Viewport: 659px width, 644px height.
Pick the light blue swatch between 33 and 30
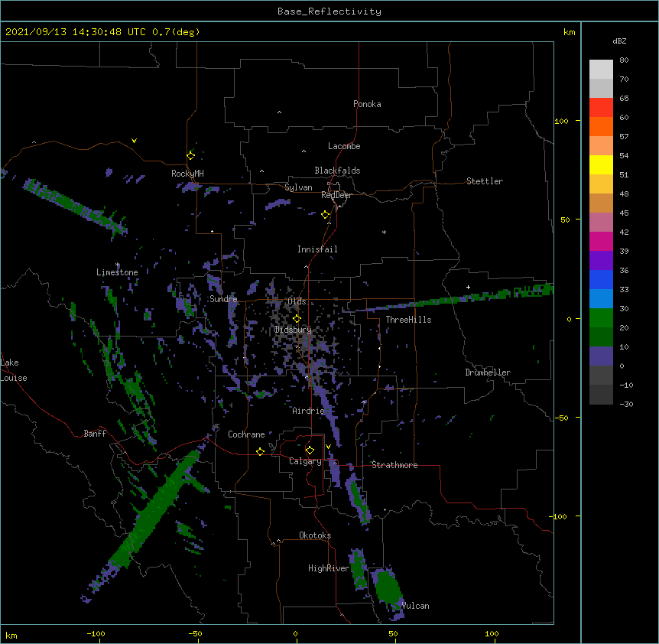pos(601,298)
